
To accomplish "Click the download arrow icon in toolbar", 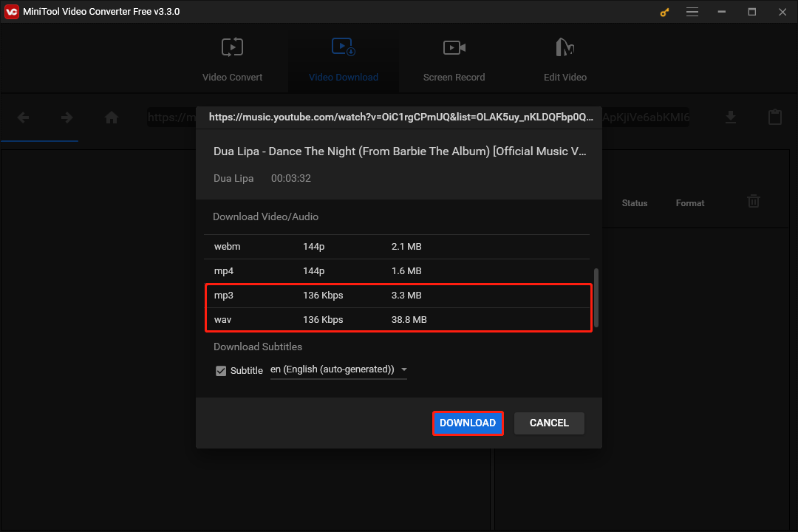I will (x=730, y=117).
